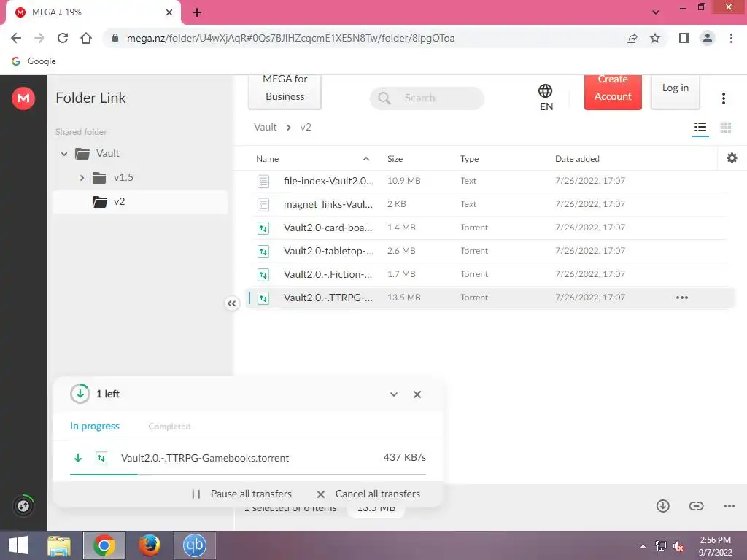Screen dimensions: 747x560
Task: Select the Vault2.0-tabletop file name
Action: [x=328, y=251]
